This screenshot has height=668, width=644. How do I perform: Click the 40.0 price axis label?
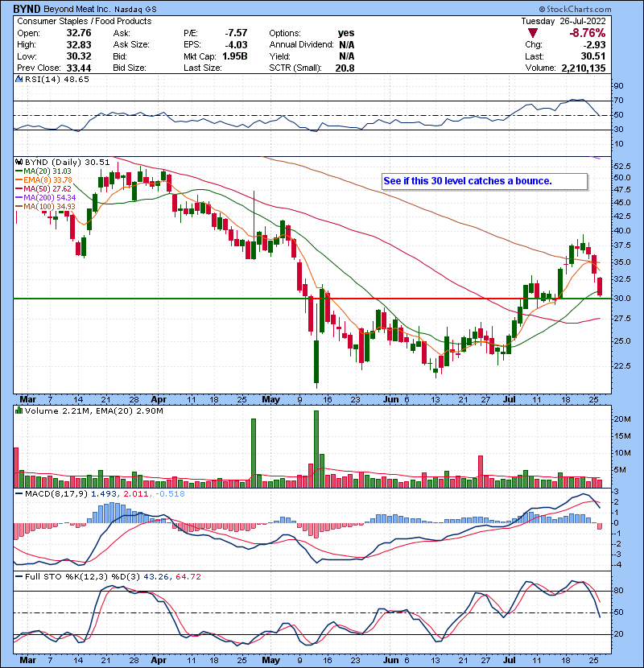[x=622, y=231]
